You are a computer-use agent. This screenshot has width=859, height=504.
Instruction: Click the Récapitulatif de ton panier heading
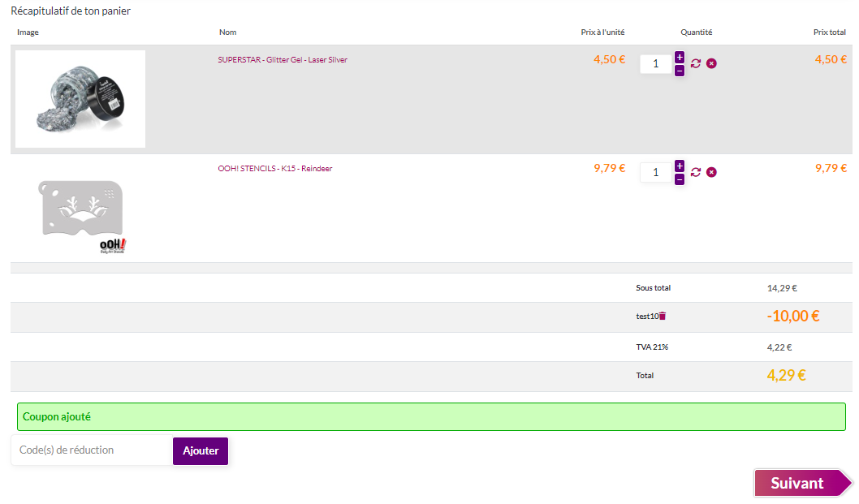71,11
